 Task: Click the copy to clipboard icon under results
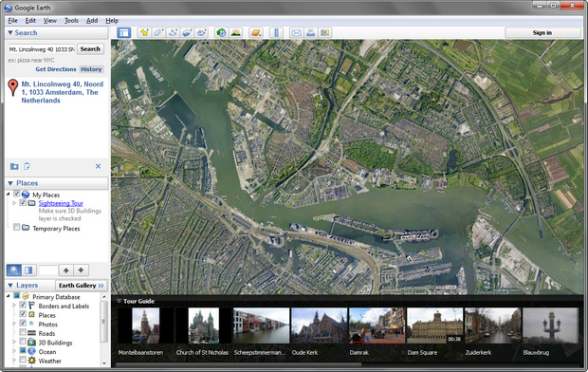pos(27,166)
